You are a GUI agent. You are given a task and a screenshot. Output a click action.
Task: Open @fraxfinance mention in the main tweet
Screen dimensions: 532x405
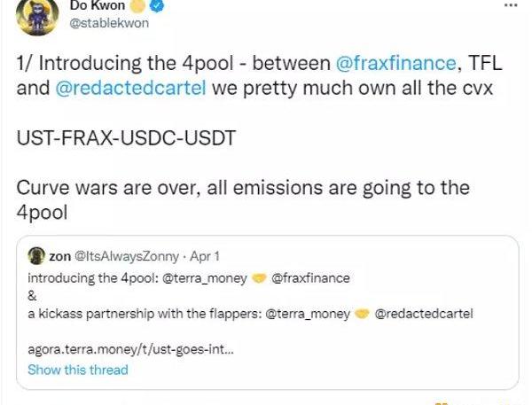coord(395,64)
